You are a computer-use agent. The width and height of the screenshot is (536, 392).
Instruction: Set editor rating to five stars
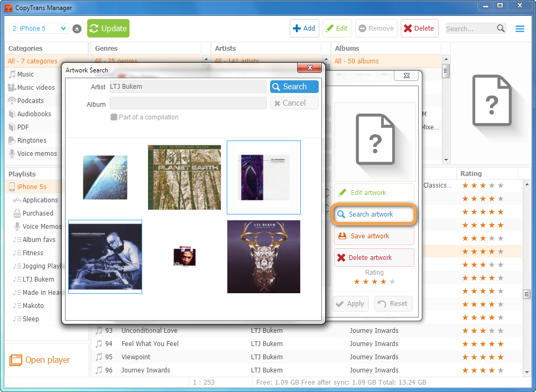(x=392, y=282)
